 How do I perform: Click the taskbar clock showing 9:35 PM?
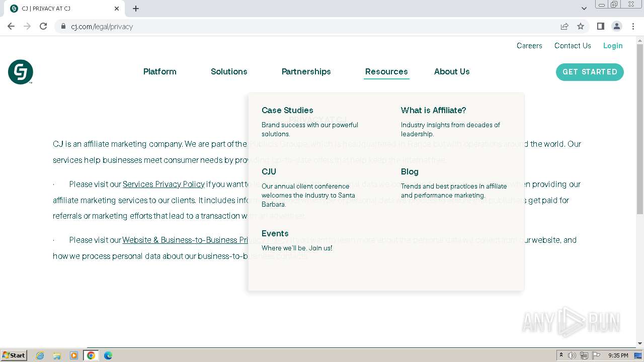pos(618,355)
